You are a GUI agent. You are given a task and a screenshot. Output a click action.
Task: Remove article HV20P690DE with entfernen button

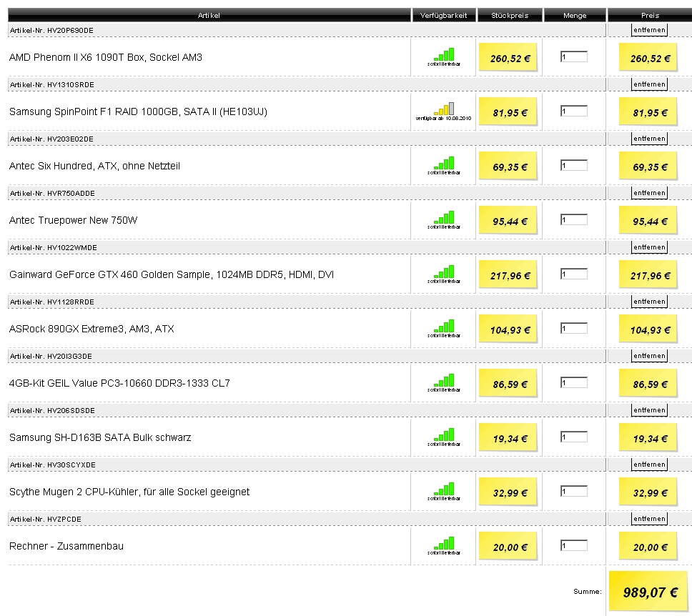point(649,30)
